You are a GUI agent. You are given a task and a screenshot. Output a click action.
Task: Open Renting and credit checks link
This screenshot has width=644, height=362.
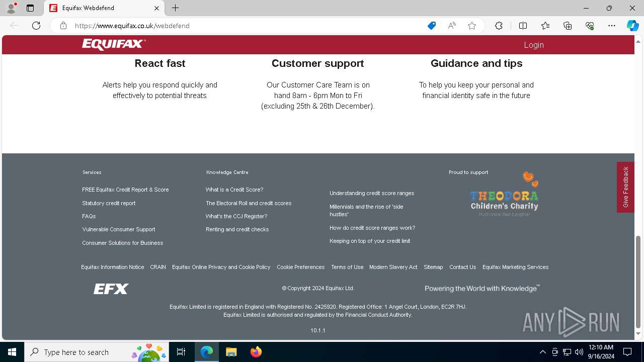point(237,229)
